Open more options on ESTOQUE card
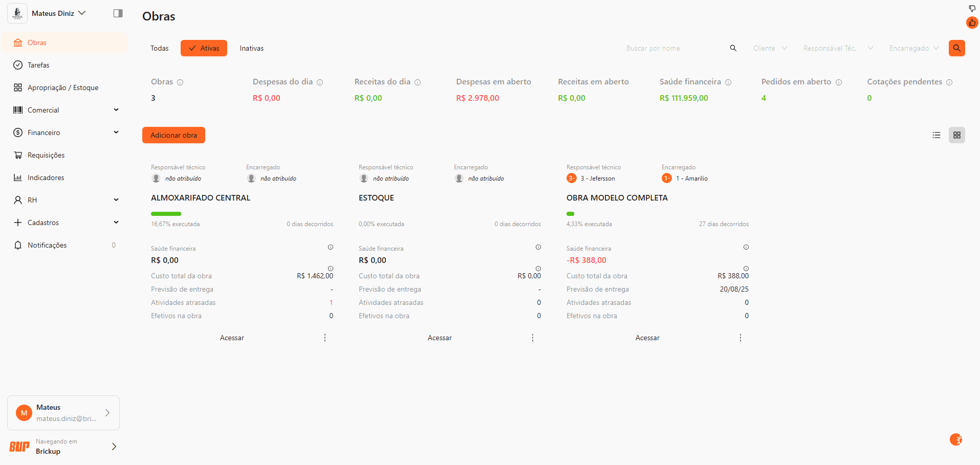This screenshot has height=465, width=980. tap(533, 338)
